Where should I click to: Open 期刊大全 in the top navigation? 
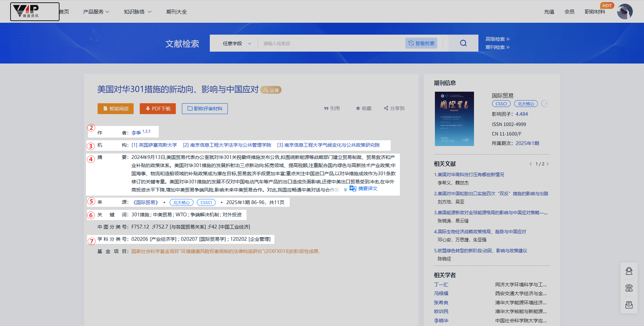point(176,12)
